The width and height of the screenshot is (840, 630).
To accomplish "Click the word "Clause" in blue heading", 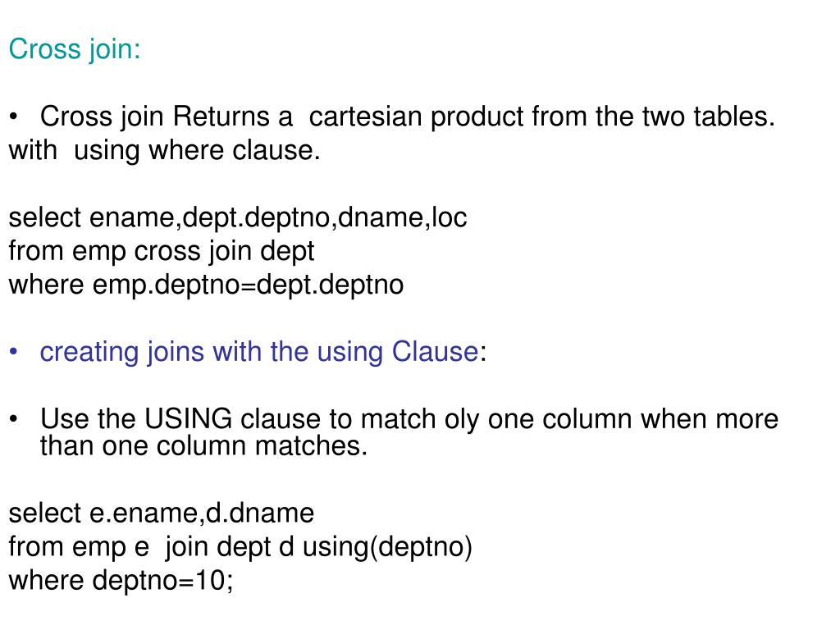I will [x=435, y=352].
